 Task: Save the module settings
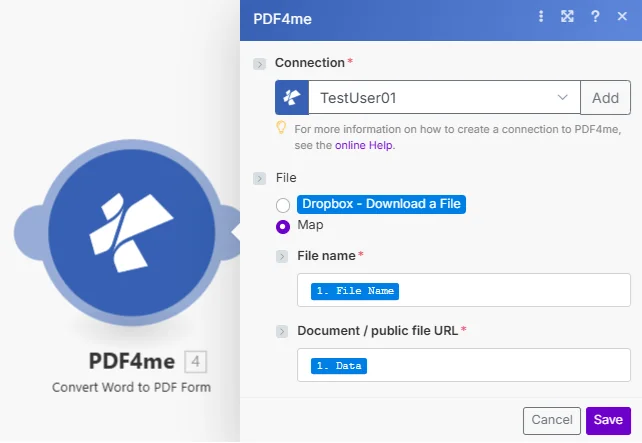click(x=608, y=420)
